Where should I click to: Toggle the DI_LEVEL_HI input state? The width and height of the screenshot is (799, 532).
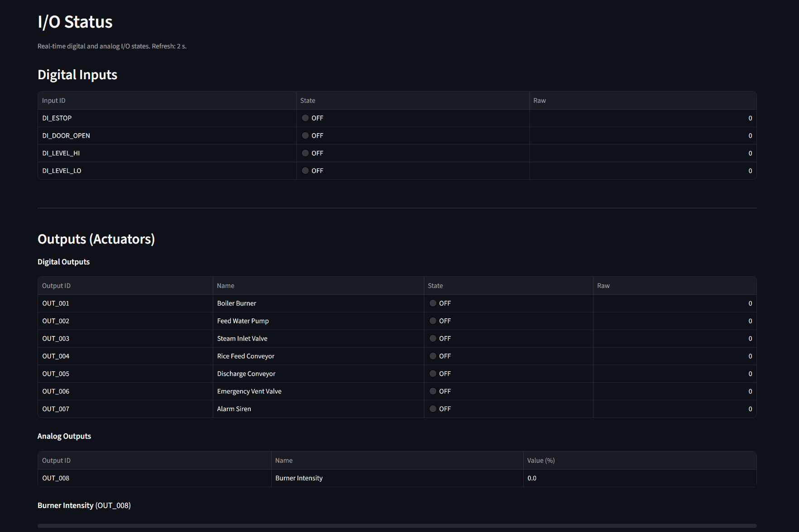306,153
